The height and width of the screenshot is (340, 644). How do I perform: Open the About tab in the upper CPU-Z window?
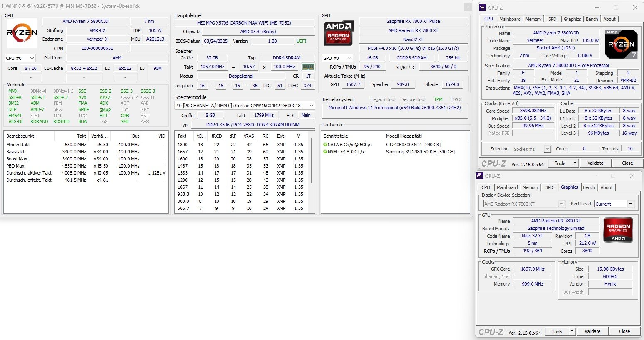[x=609, y=19]
